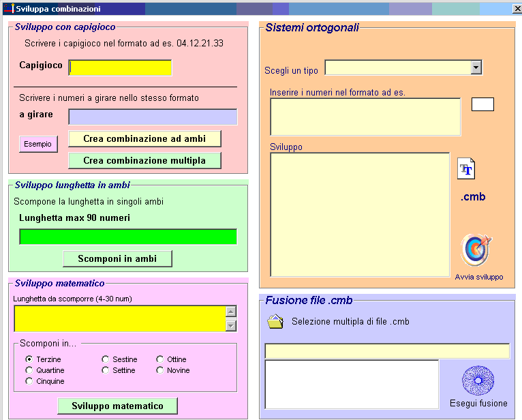Close the Sviluppa combinazioni window
Image resolution: width=522 pixels, height=420 pixels.
click(517, 9)
